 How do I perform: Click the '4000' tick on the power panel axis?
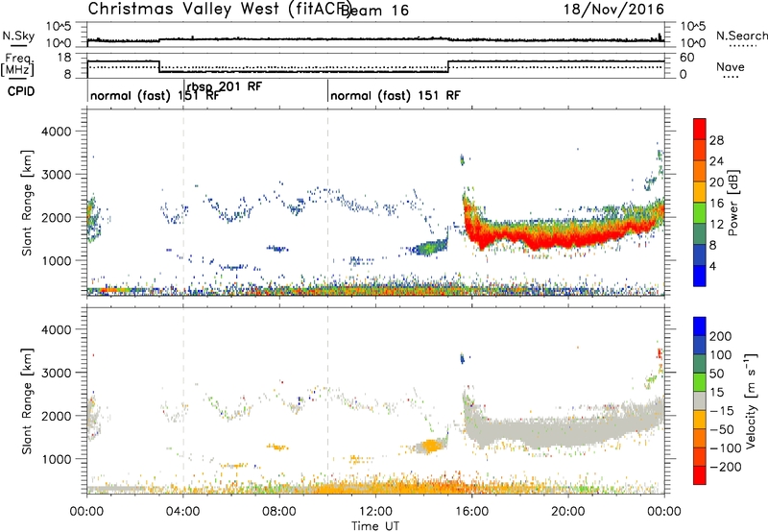click(x=56, y=132)
